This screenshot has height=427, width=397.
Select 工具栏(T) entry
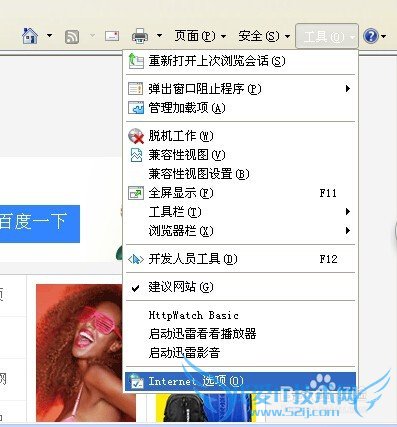point(240,212)
